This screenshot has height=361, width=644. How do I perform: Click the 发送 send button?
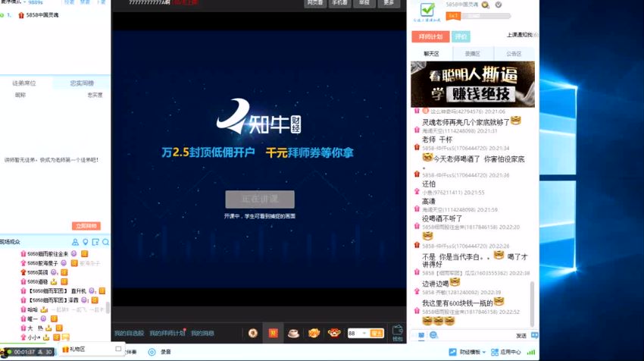point(521,335)
